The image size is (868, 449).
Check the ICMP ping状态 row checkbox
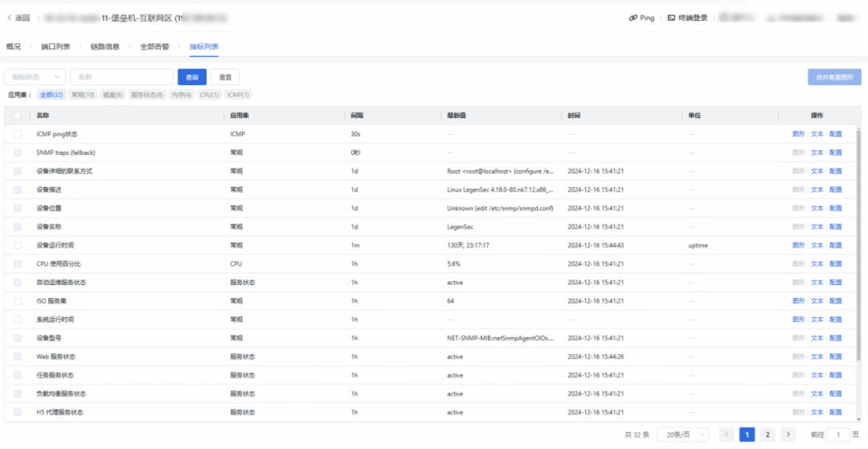pos(18,134)
